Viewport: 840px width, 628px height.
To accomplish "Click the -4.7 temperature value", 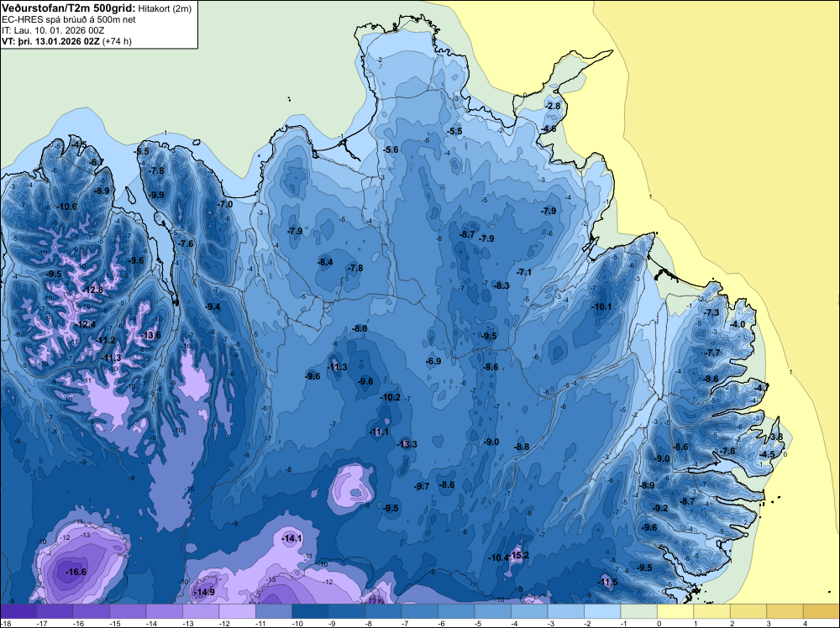I will (761, 387).
